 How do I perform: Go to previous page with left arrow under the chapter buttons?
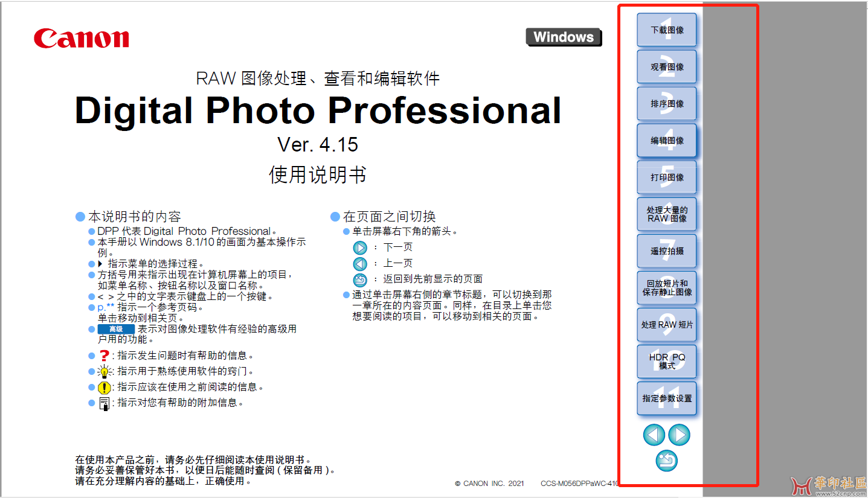[654, 435]
